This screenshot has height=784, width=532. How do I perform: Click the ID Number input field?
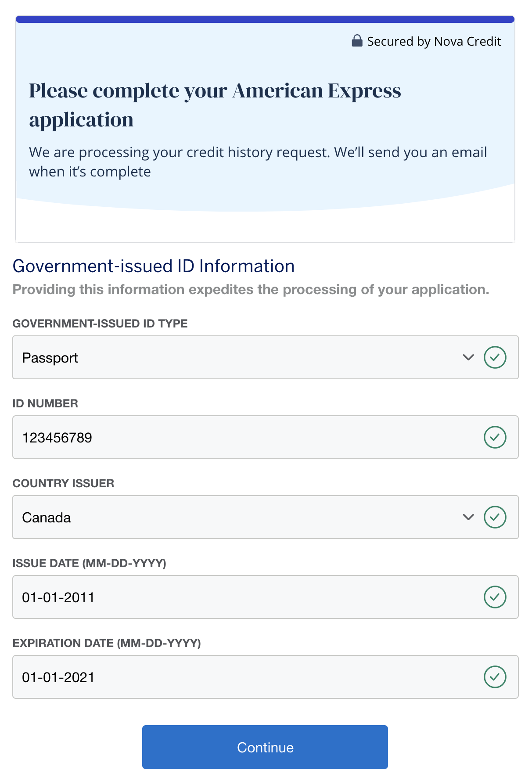tap(246, 437)
